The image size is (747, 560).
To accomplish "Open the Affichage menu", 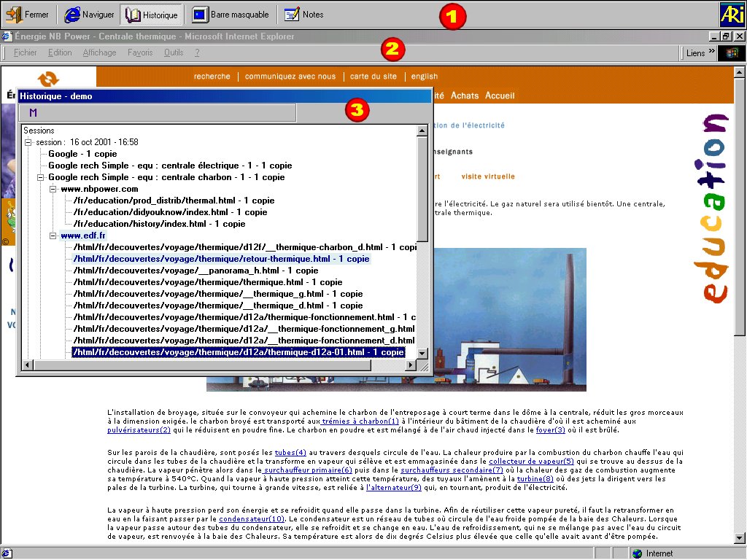I will (x=99, y=52).
